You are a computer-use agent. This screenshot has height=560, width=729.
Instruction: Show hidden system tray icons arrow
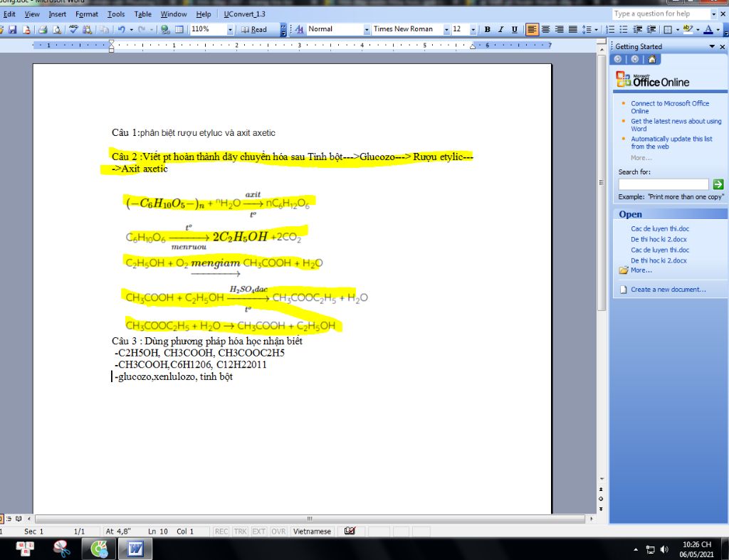tap(636, 549)
